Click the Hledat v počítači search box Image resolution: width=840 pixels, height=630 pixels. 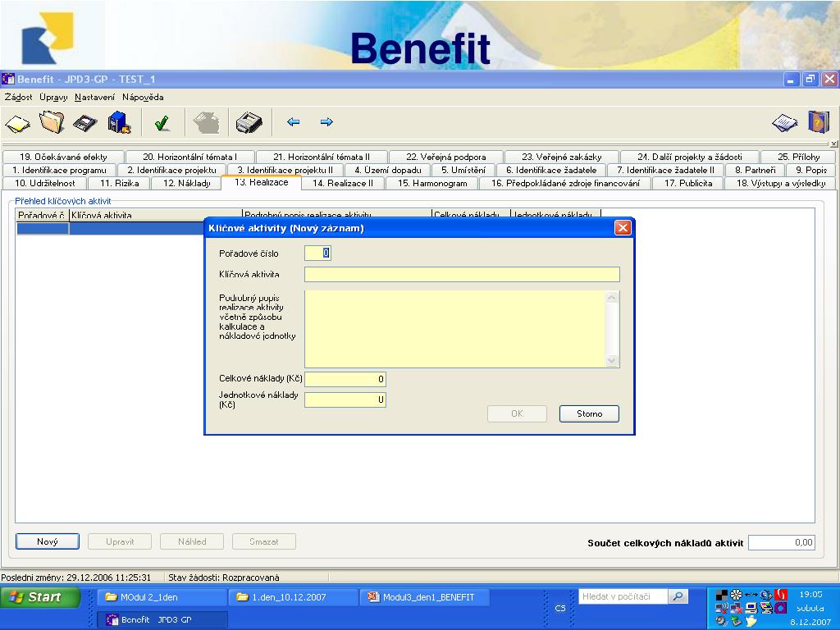[623, 596]
